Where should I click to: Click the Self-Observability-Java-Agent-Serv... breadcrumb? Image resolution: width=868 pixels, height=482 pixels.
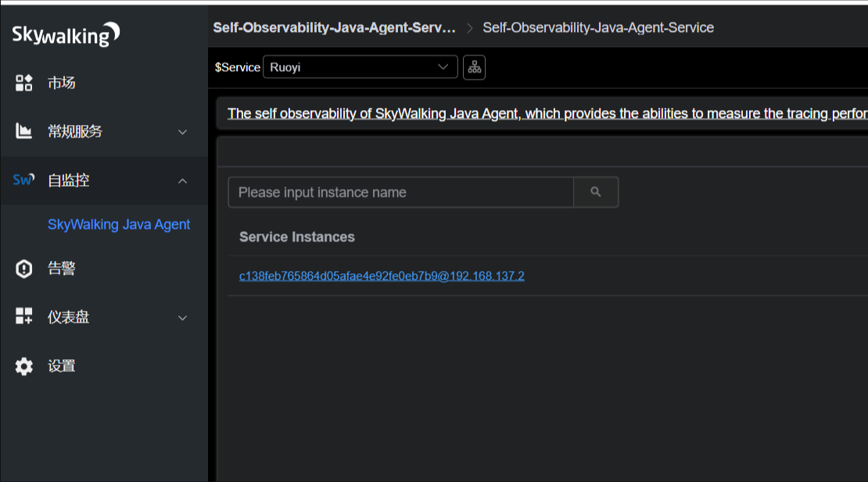[335, 27]
